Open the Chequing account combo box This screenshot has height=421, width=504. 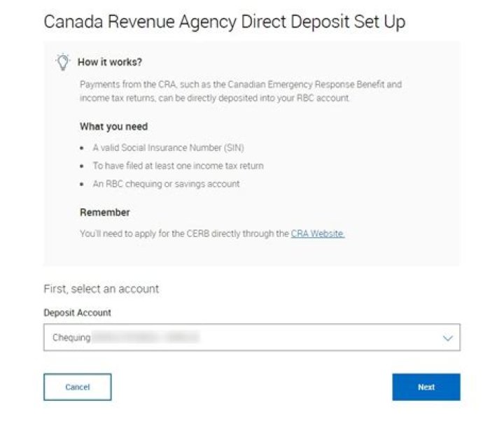click(252, 337)
